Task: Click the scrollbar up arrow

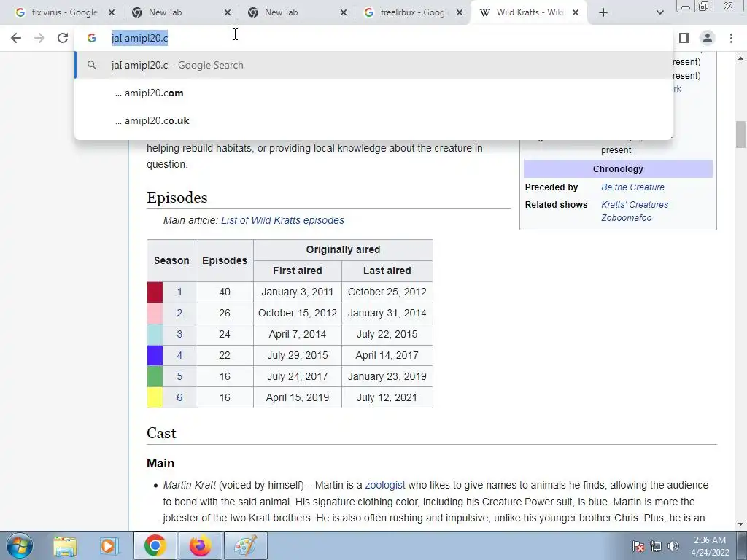Action: coord(741,58)
